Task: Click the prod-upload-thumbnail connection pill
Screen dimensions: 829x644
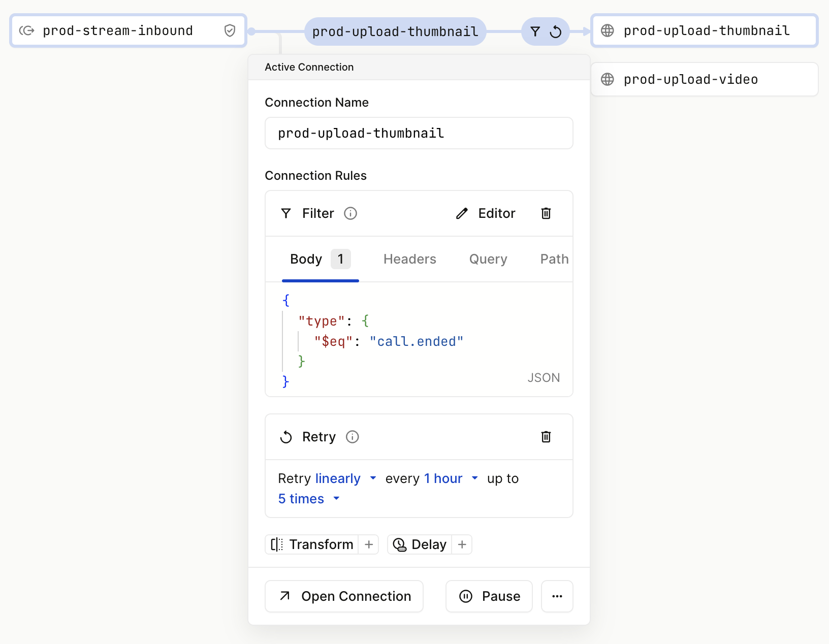Action: pos(395,31)
